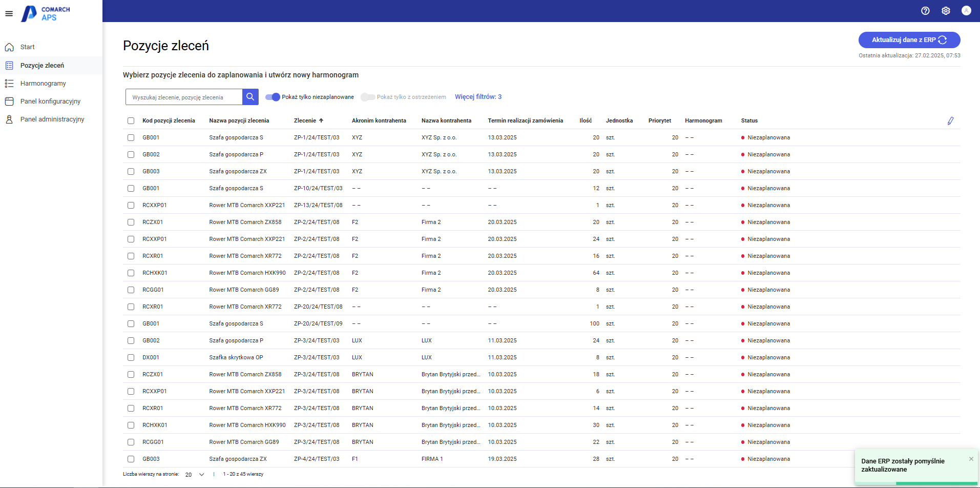This screenshot has height=488, width=980.
Task: Open Więcej filtrów: 3 link
Action: pyautogui.click(x=478, y=97)
